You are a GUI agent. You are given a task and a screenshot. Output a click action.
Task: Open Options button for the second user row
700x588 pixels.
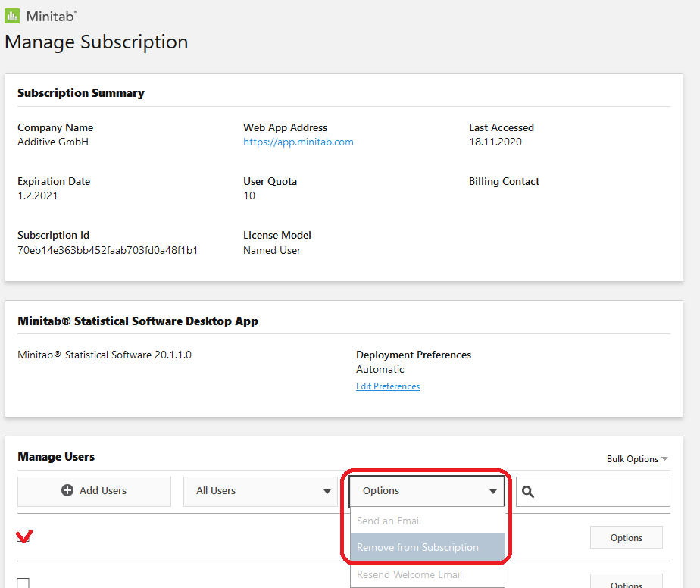click(627, 582)
